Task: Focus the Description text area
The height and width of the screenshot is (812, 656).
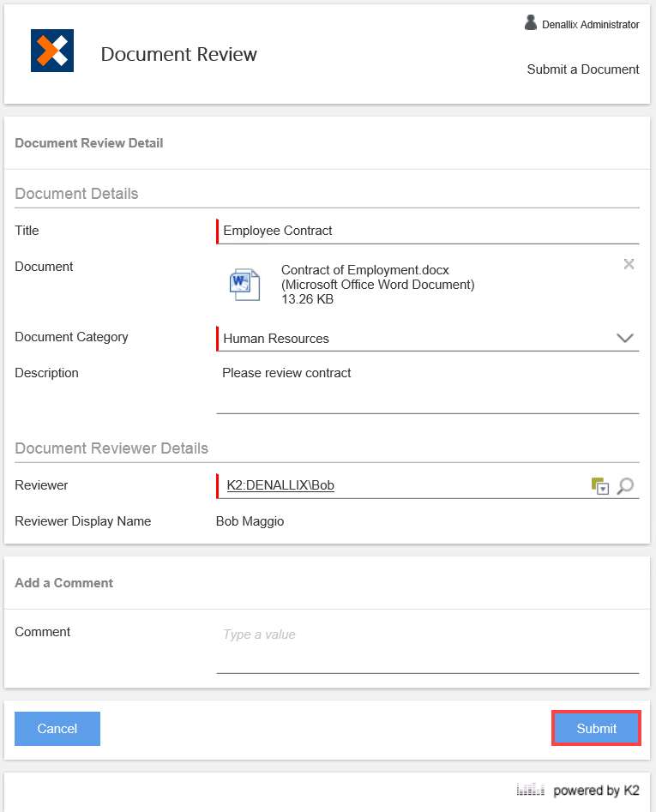Action: click(427, 389)
